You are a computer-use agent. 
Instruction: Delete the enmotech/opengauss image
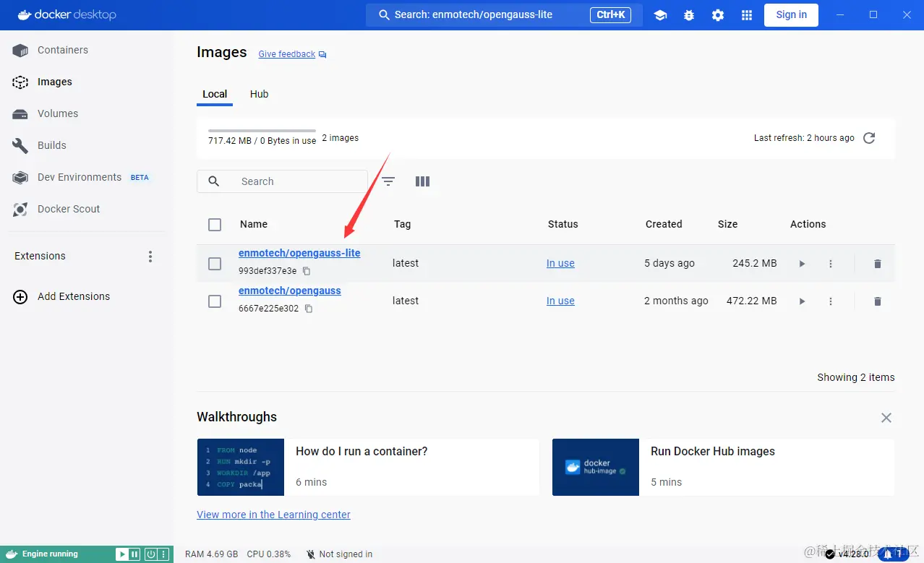click(878, 301)
